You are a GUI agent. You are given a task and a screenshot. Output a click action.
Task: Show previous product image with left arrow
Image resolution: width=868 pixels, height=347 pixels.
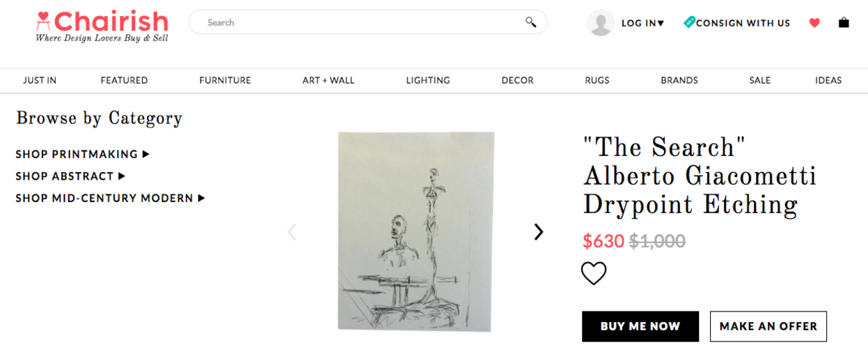[292, 232]
